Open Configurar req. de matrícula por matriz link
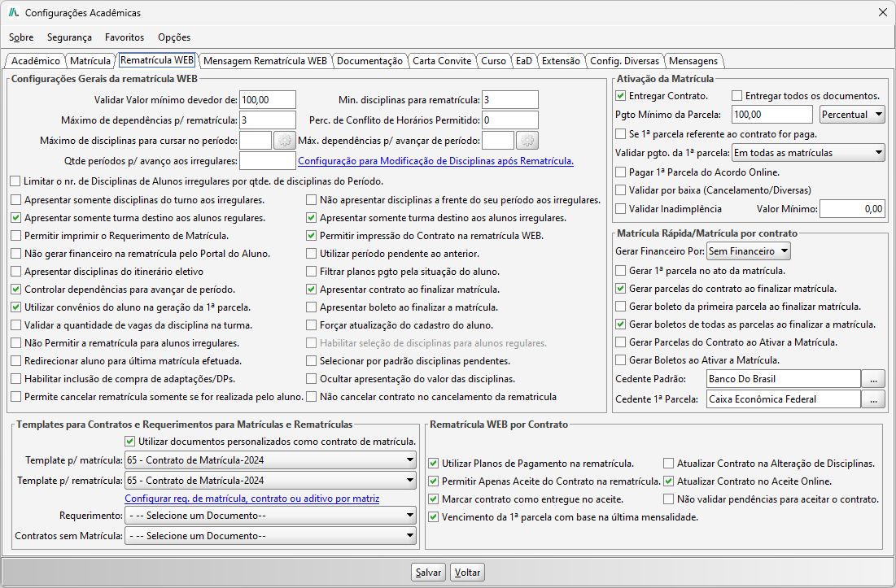The width and height of the screenshot is (896, 588). click(x=252, y=499)
